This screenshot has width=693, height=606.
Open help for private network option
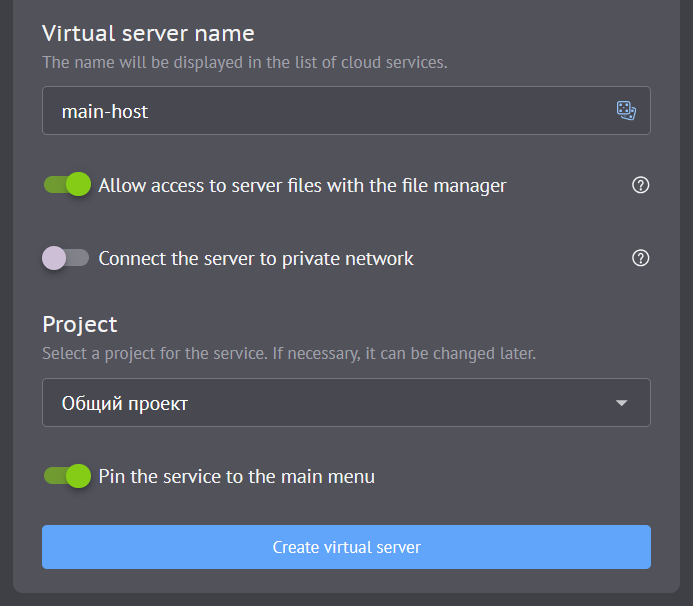click(641, 258)
